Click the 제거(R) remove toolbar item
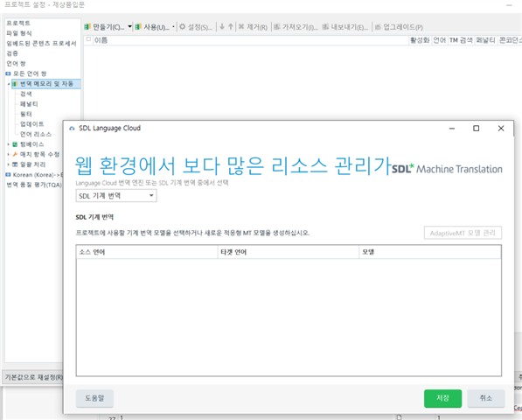This screenshot has height=420, width=522. (253, 27)
